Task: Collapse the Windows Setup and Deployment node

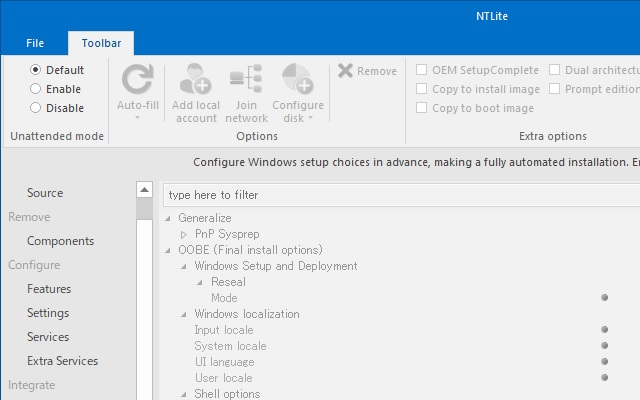Action: (x=184, y=267)
